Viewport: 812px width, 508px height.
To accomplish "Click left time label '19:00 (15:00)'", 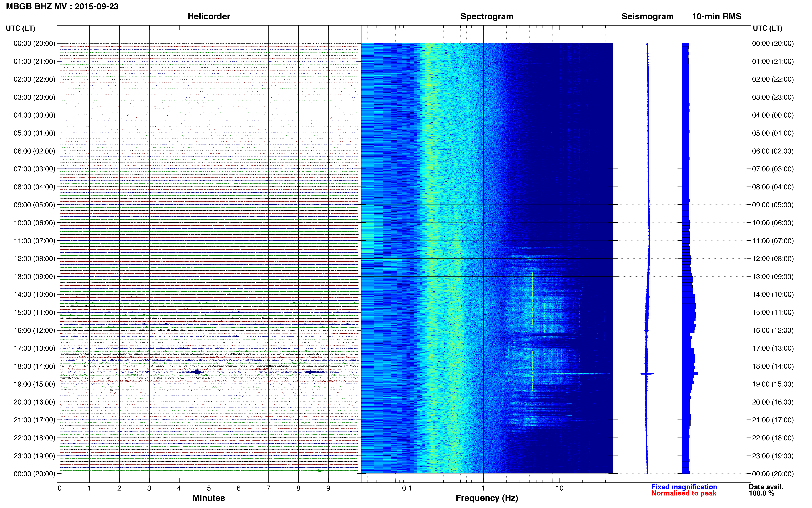I will 34,384.
